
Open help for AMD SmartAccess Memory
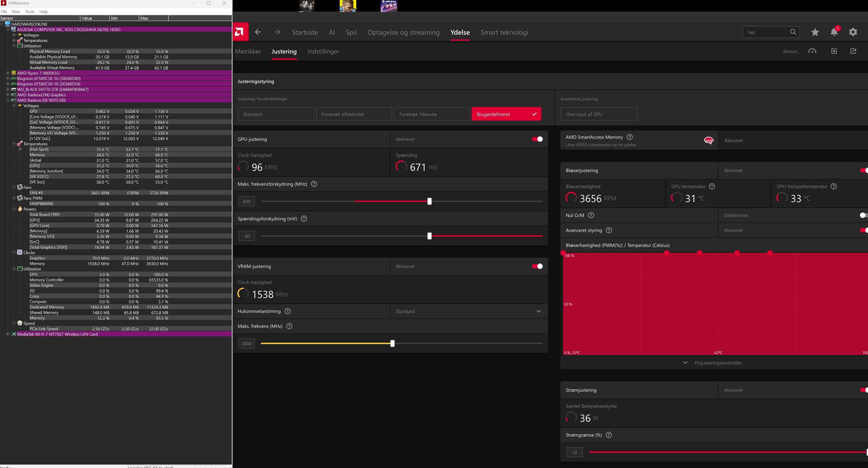pyautogui.click(x=630, y=137)
